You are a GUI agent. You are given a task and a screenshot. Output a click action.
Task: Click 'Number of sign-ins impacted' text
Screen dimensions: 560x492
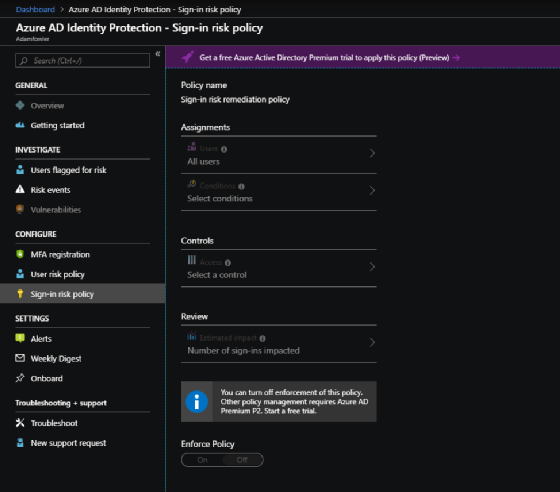pyautogui.click(x=243, y=351)
